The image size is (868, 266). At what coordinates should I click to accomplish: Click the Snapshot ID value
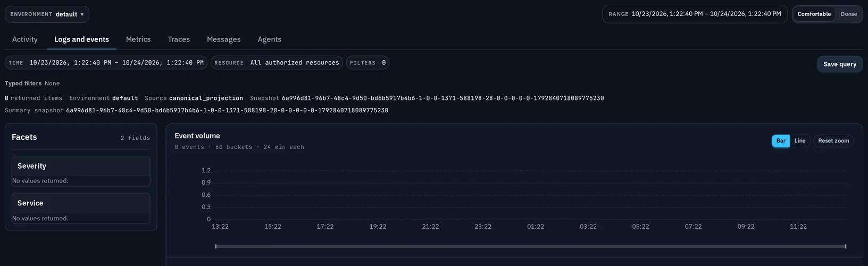point(443,98)
